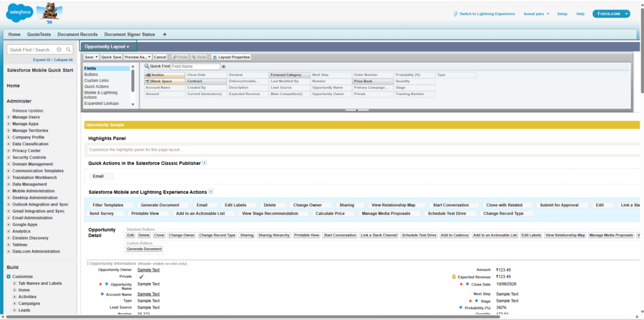Screen dimensions: 644x320
Task: Open the QuoteTests tab
Action: [x=39, y=35]
